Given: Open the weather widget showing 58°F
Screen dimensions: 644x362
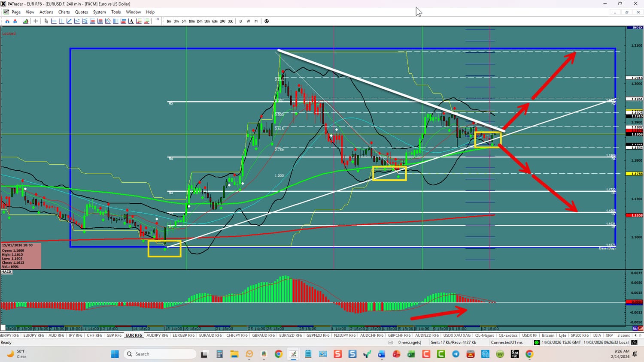Looking at the screenshot, I should click(x=17, y=354).
